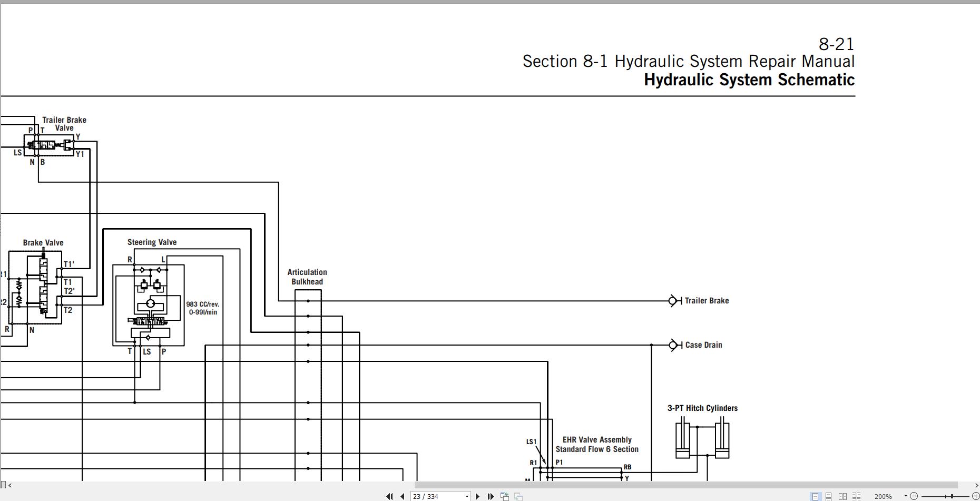Screen dimensions: 980x501
Task: Click the horizontal scrollbar thumb
Action: click(686, 485)
